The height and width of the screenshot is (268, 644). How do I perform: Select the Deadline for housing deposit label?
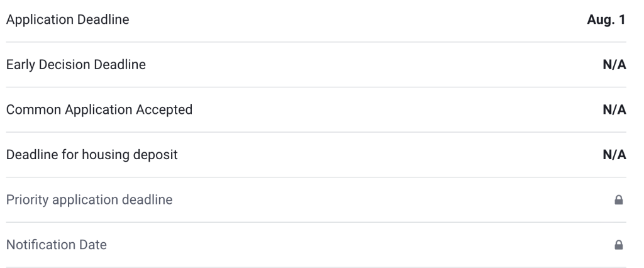(92, 155)
